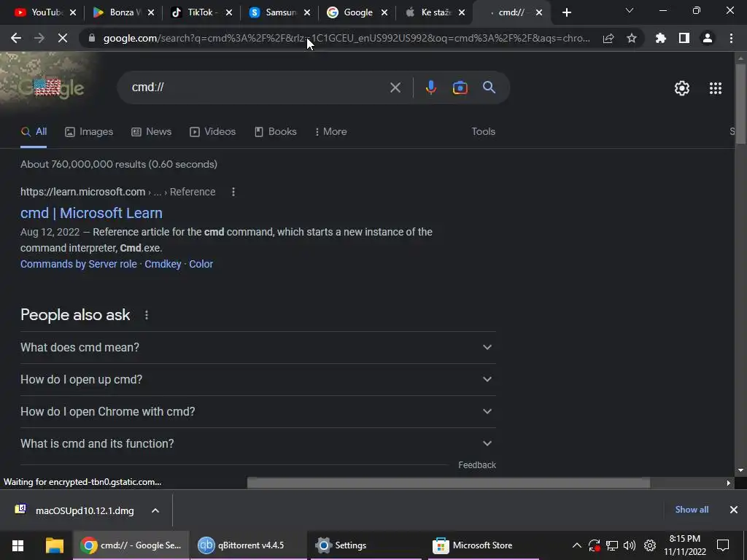Screen dimensions: 747x560
Task: Open tab search dropdown arrow
Action: pos(630,10)
